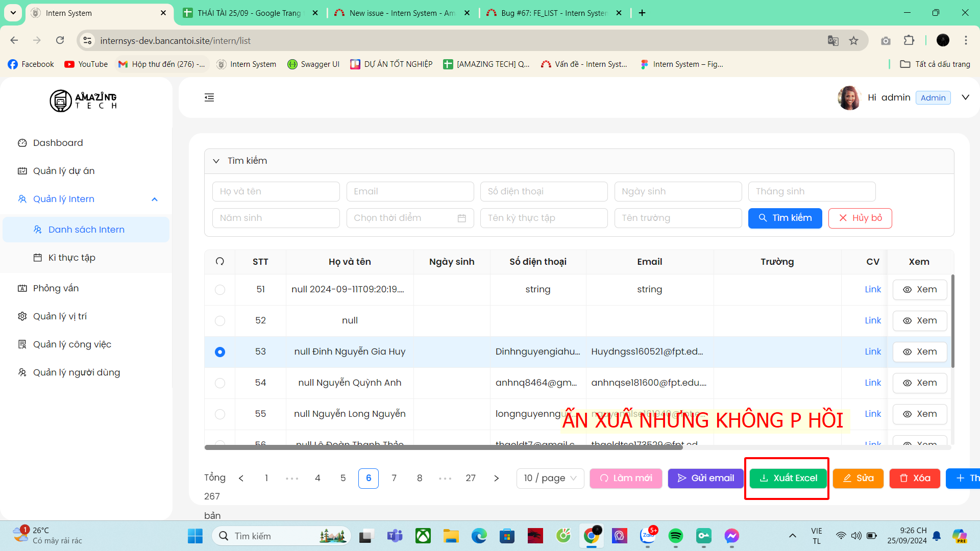Screen dimensions: 980x551
Task: Open the 10 / page size dropdown
Action: click(550, 479)
